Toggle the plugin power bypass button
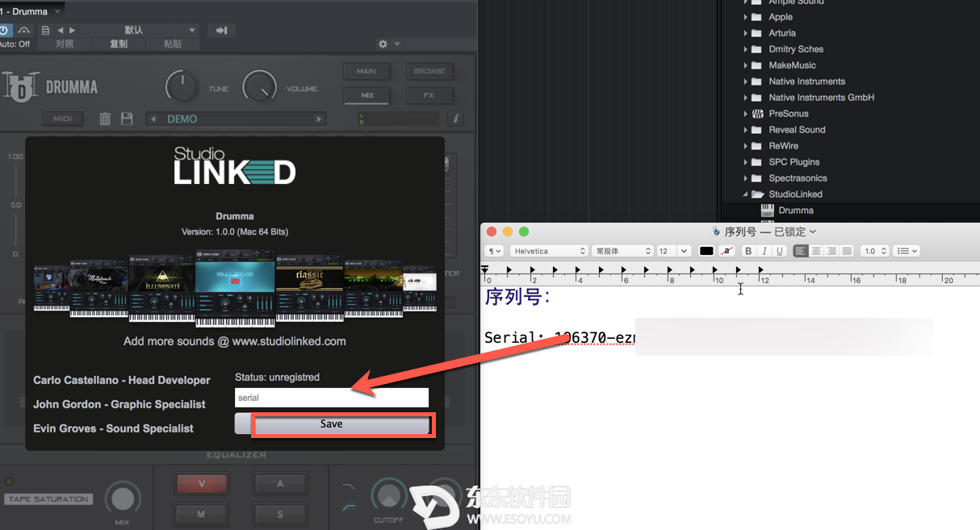980x530 pixels. (x=3, y=31)
